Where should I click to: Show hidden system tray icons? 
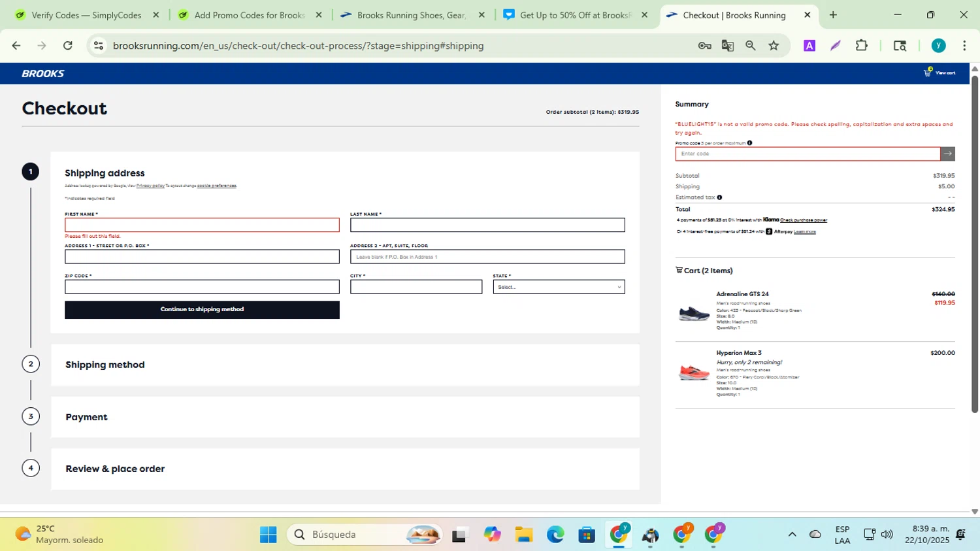[792, 535]
